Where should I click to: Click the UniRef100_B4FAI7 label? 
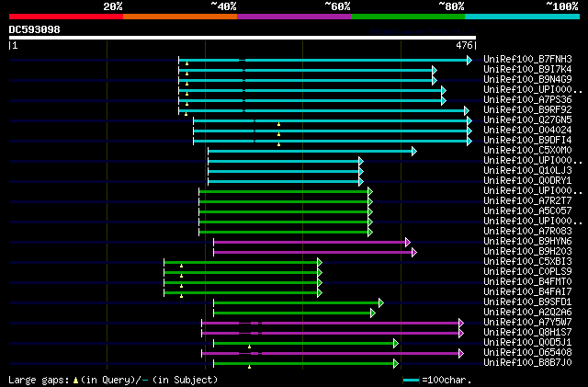coord(527,292)
